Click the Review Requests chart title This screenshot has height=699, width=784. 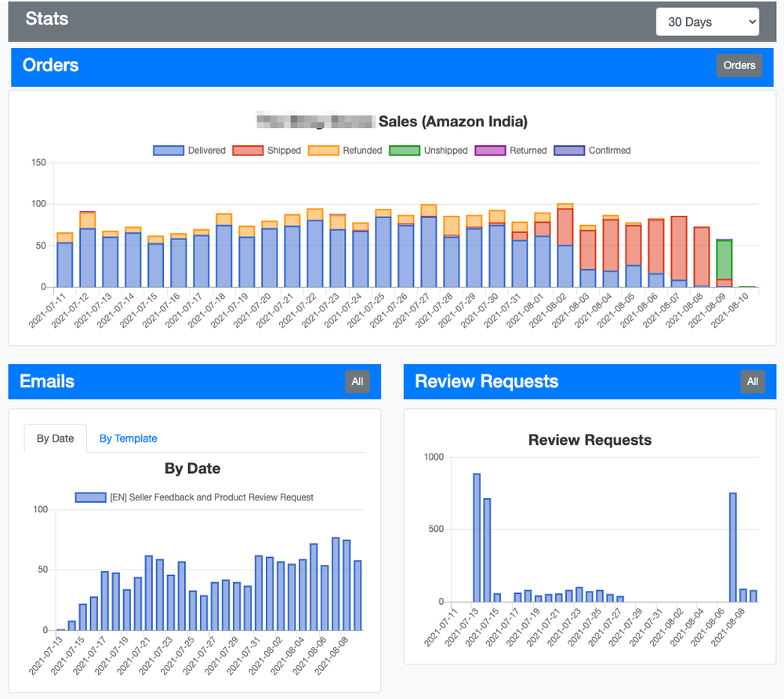(590, 440)
